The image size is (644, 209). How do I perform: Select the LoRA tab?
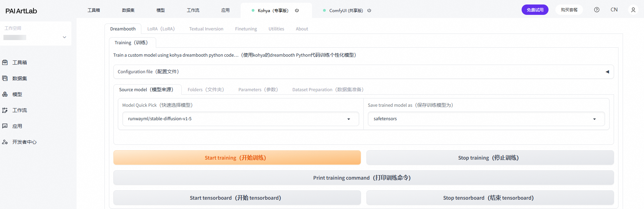point(161,29)
